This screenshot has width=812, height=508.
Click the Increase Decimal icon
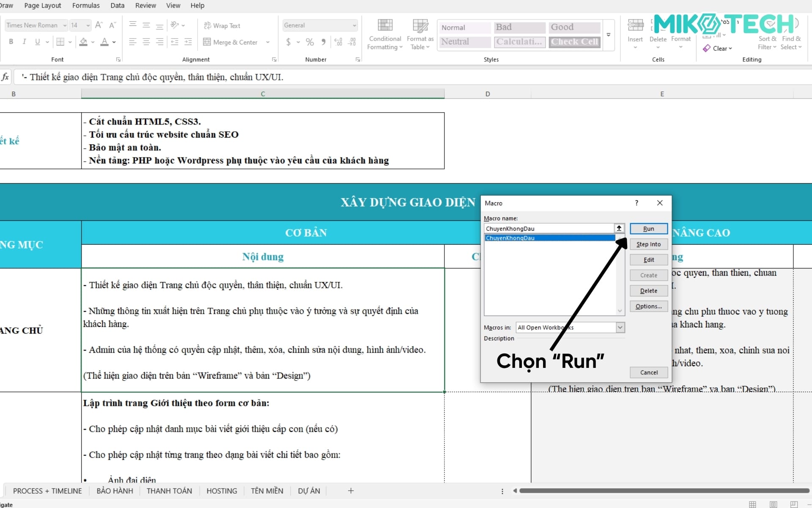coord(338,42)
